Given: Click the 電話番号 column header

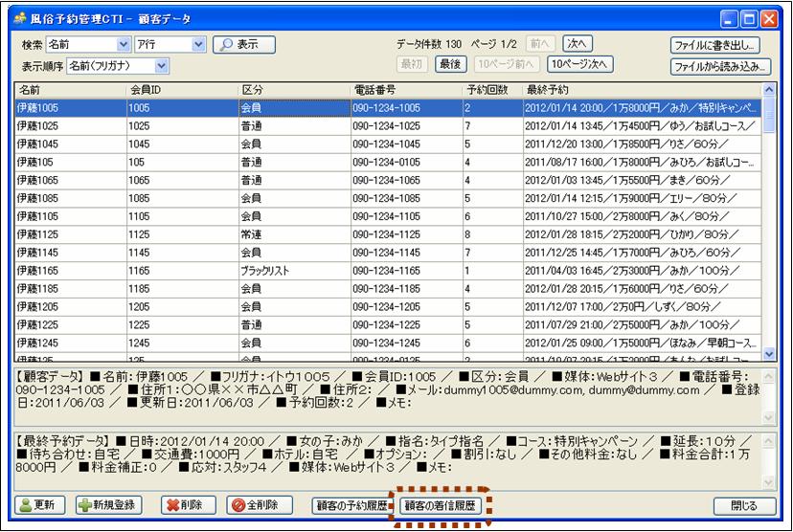Looking at the screenshot, I should (406, 89).
